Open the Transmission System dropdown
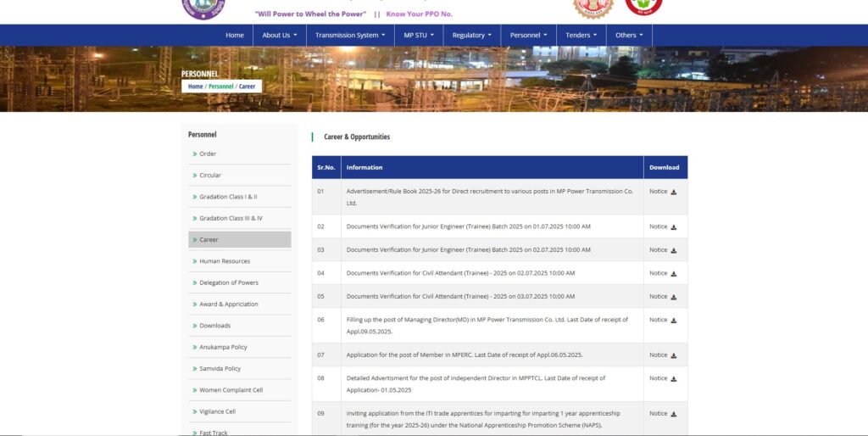The image size is (868, 436). 349,36
